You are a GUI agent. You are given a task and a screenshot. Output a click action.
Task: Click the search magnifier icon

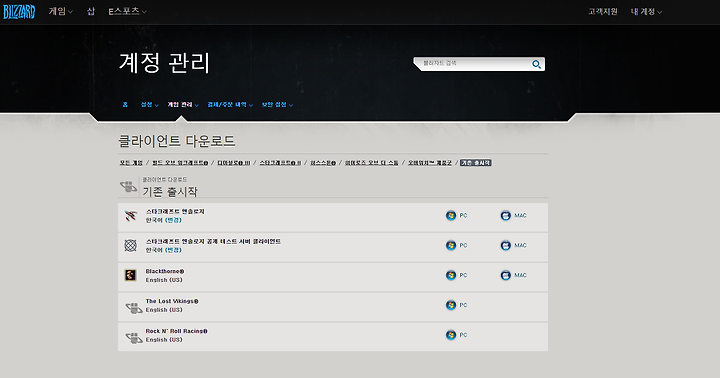click(536, 64)
